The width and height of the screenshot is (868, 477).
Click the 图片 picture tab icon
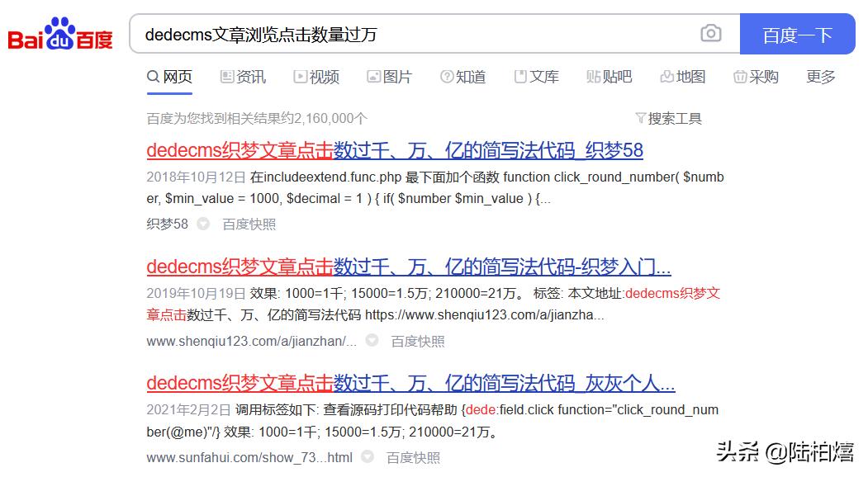click(x=372, y=76)
